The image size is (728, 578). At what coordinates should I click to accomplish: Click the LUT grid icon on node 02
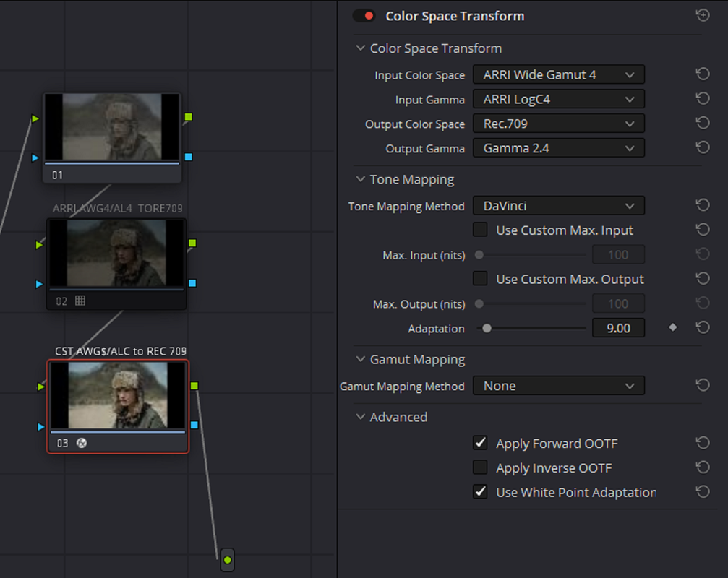pos(80,301)
